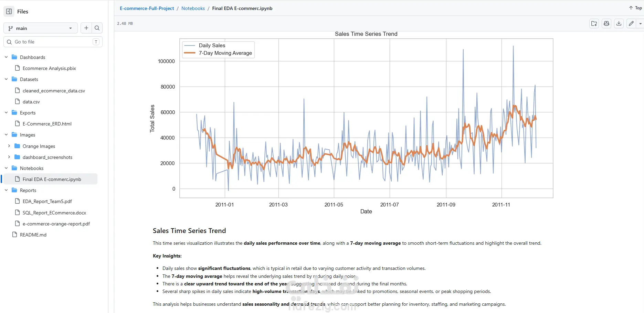Image resolution: width=644 pixels, height=313 pixels.
Task: Click the 100000 y-axis tick label
Action: pyautogui.click(x=166, y=61)
